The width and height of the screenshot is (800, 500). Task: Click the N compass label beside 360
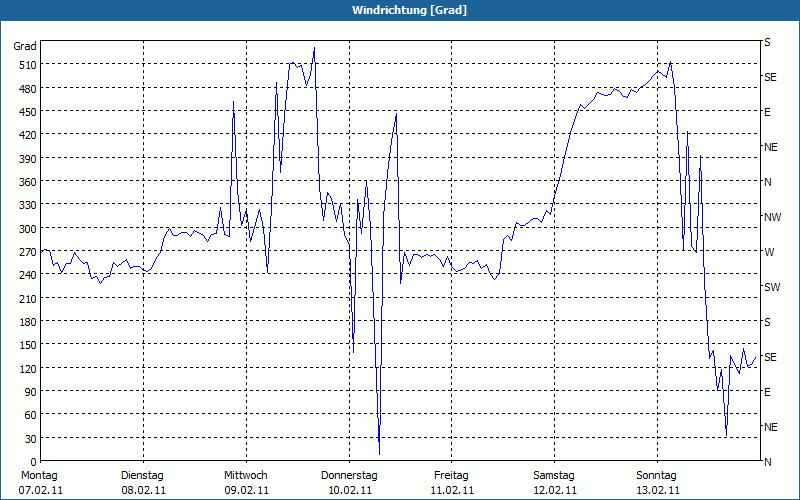tap(767, 182)
